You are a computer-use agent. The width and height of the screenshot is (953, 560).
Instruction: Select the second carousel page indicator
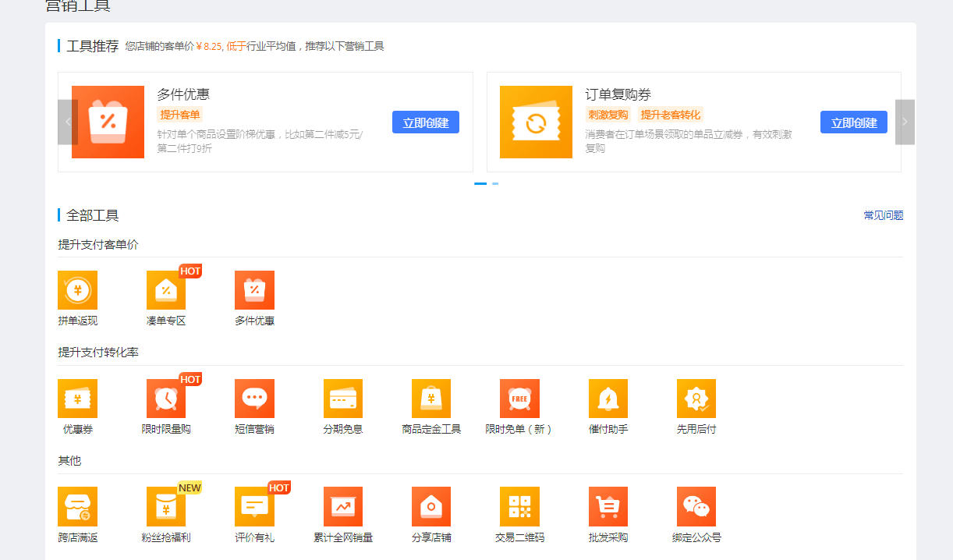click(495, 184)
